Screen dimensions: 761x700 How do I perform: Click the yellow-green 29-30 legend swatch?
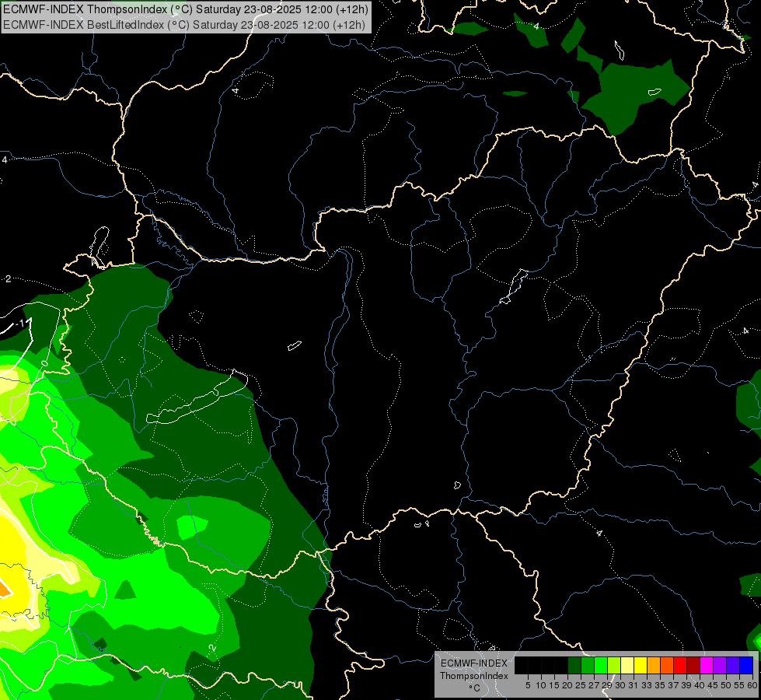614,665
